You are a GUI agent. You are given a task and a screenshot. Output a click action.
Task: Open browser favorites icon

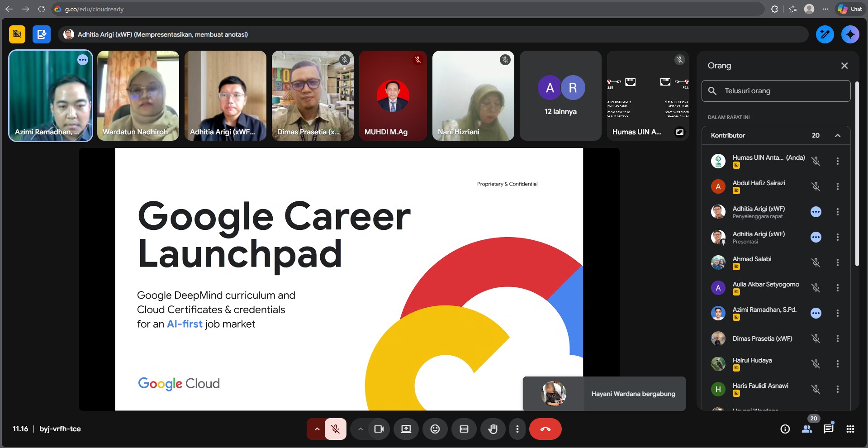[793, 9]
